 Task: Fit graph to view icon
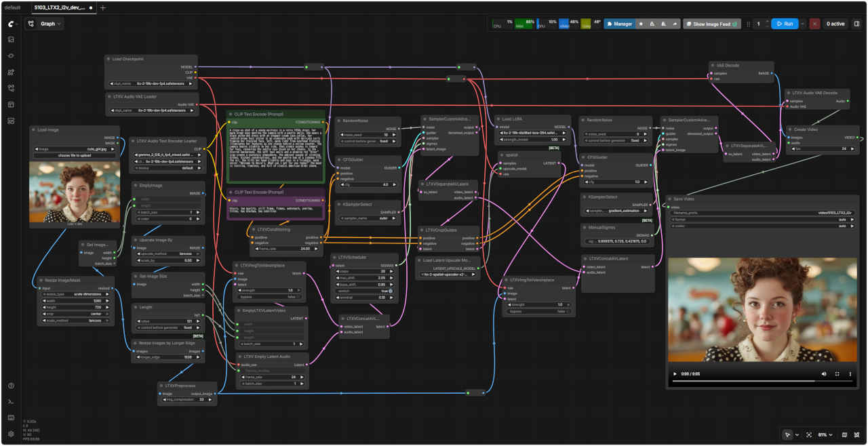809,434
